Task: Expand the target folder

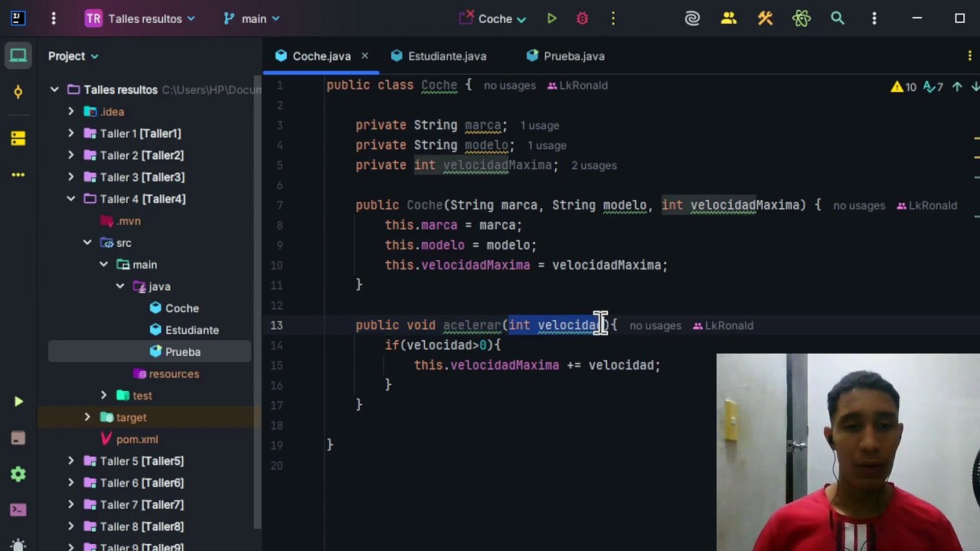Action: pyautogui.click(x=87, y=417)
